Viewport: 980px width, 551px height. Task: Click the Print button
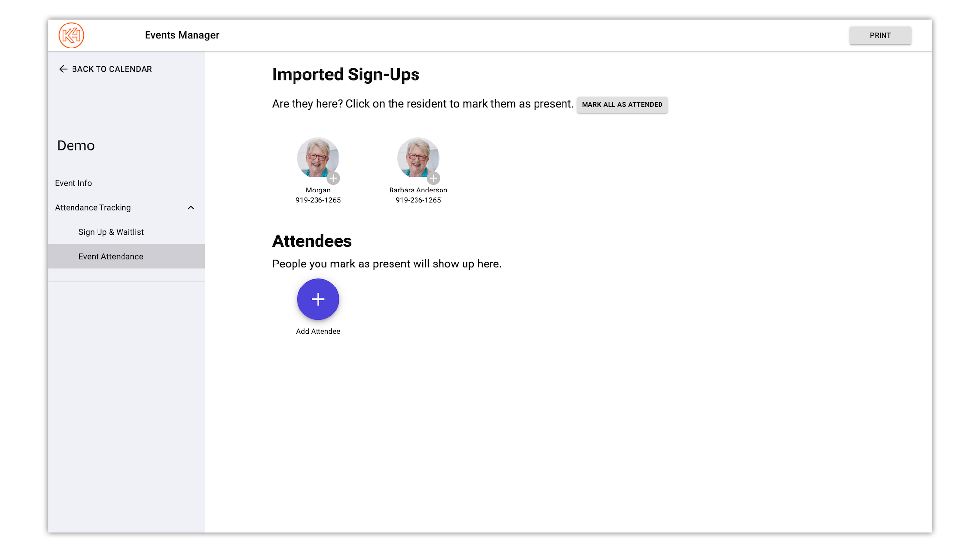tap(880, 35)
